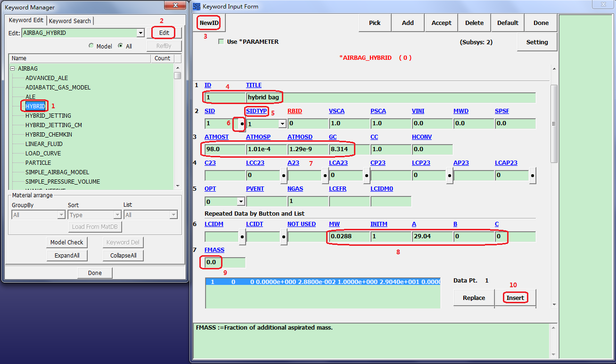This screenshot has width=616, height=364.
Task: Click the ATMOST input field
Action: click(224, 150)
